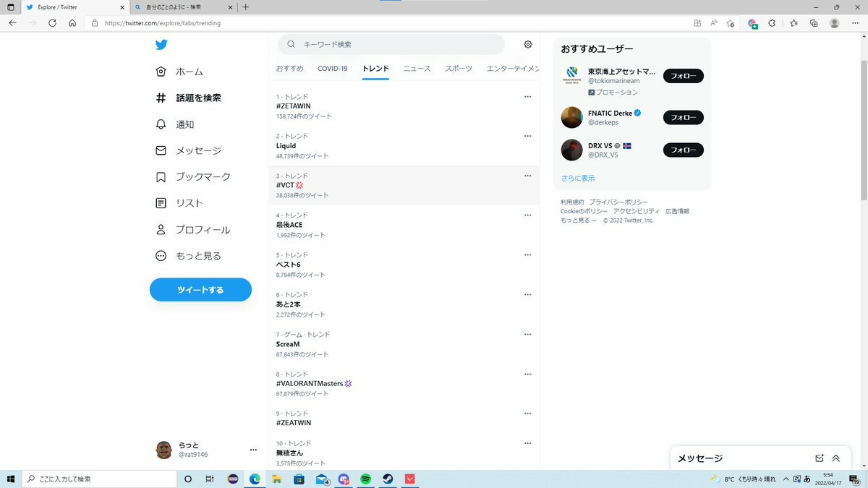This screenshot has height=488, width=868.
Task: Go to プロフィール profile page
Action: tap(193, 230)
